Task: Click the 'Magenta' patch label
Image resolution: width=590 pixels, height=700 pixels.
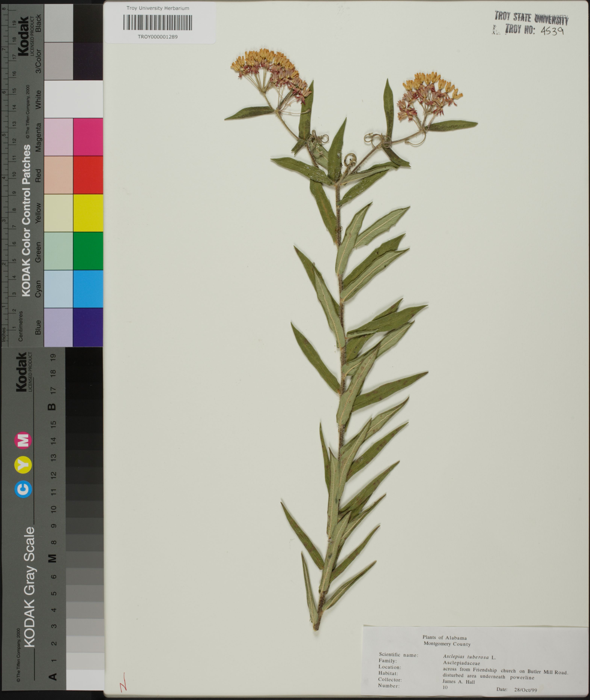Action: (x=38, y=137)
